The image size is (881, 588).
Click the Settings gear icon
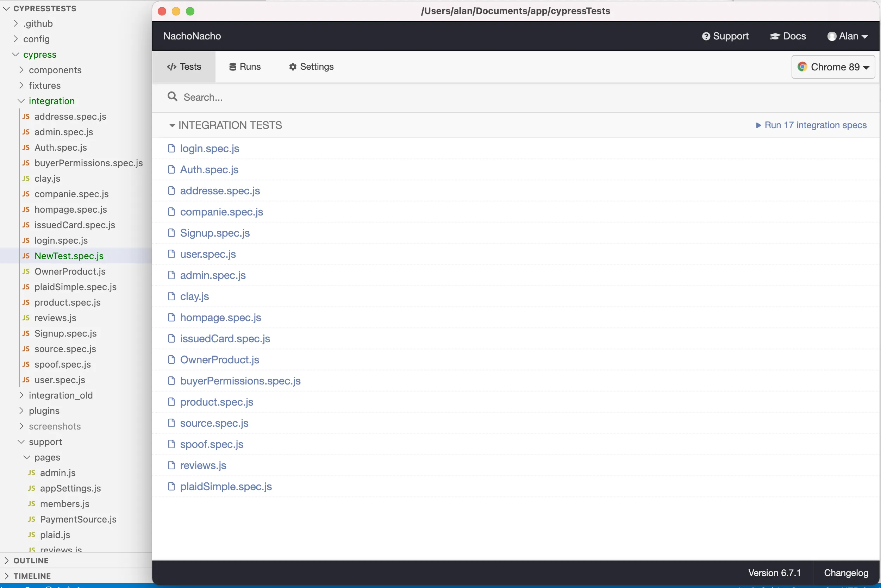293,67
